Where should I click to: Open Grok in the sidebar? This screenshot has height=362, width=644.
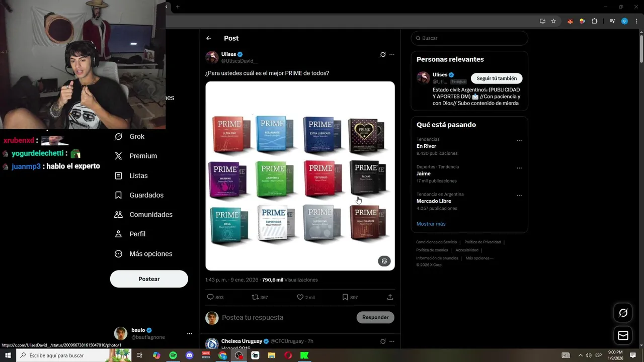coord(129,136)
